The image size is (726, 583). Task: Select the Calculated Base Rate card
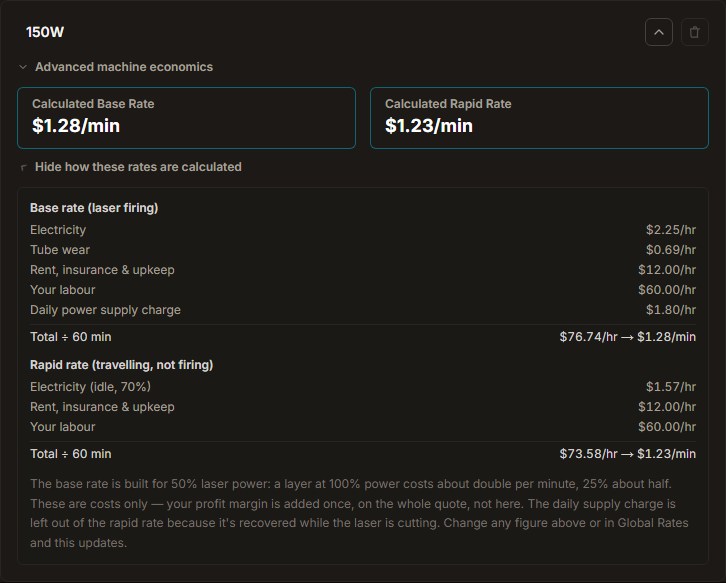[187, 118]
